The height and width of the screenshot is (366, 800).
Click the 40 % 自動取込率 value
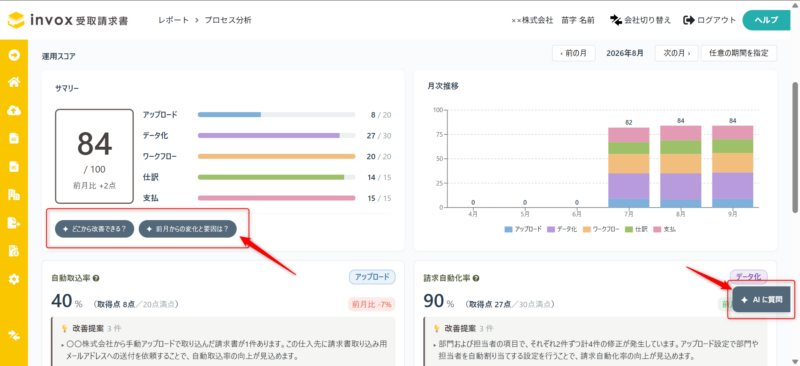[67, 302]
